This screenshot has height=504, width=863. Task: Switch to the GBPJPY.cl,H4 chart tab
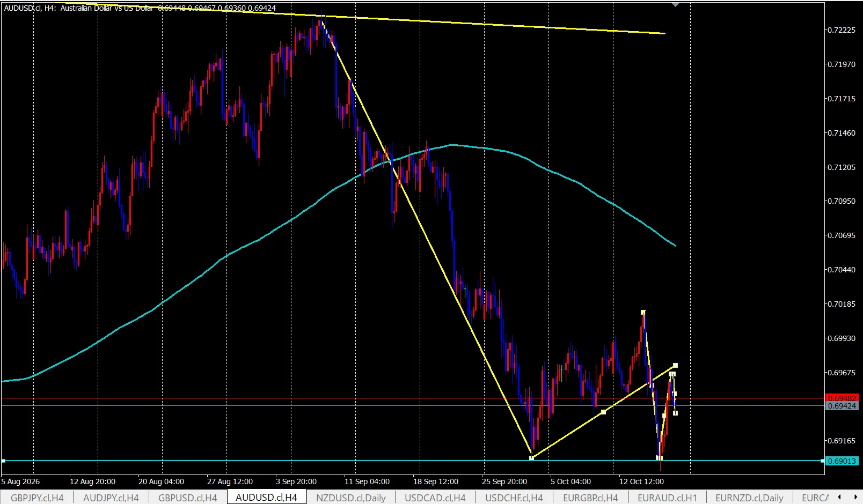pyautogui.click(x=37, y=498)
